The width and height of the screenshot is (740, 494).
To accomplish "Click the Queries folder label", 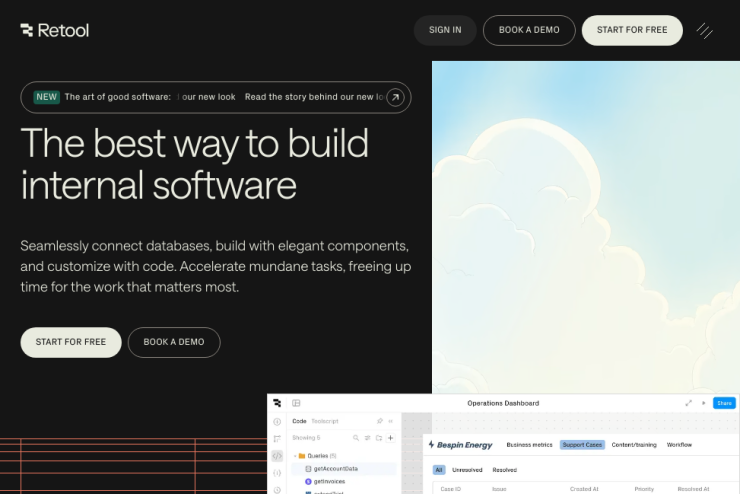I will 321,456.
